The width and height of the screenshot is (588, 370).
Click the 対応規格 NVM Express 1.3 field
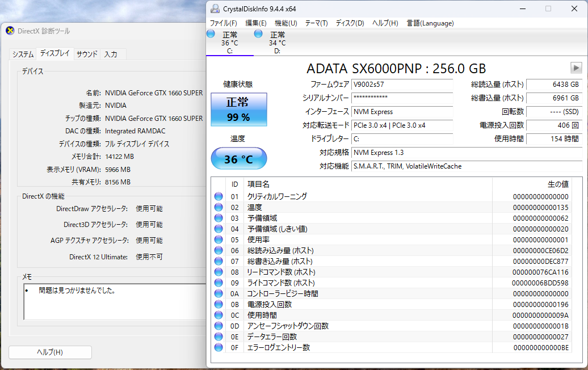pyautogui.click(x=467, y=153)
